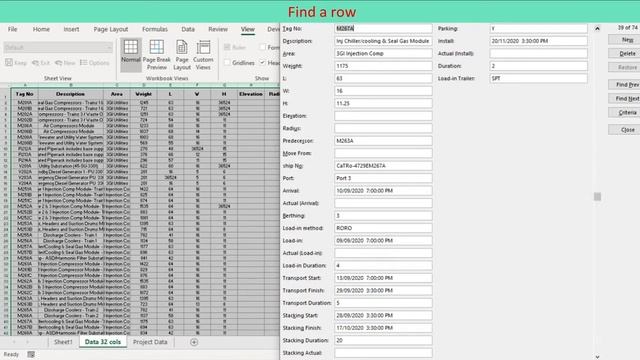The height and width of the screenshot is (360, 640).
Task: Click the Weight field showing 1175
Action: coord(383,66)
